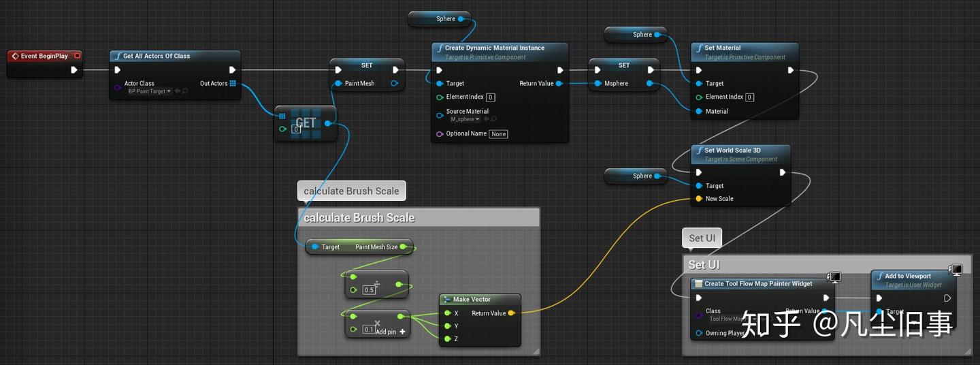The image size is (980, 365).
Task: Click the X pin on Make Vector
Action: [447, 313]
